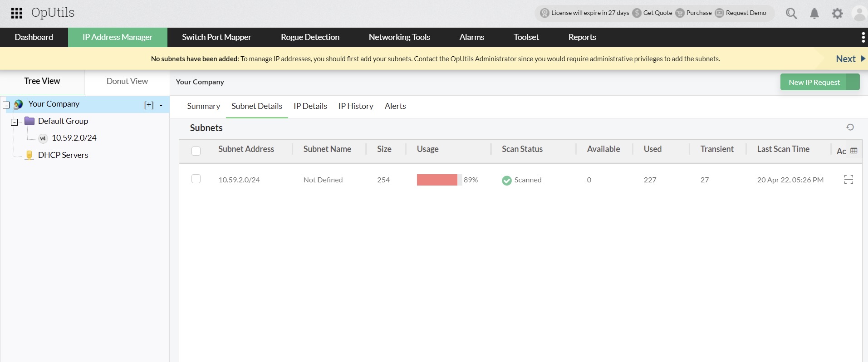Screen dimensions: 868x362
Task: Switch to Donut View
Action: point(127,81)
